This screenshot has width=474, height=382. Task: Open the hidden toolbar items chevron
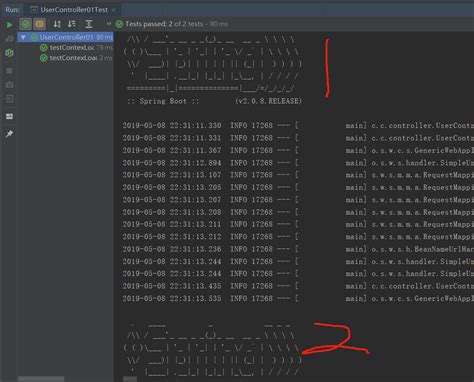pos(109,24)
